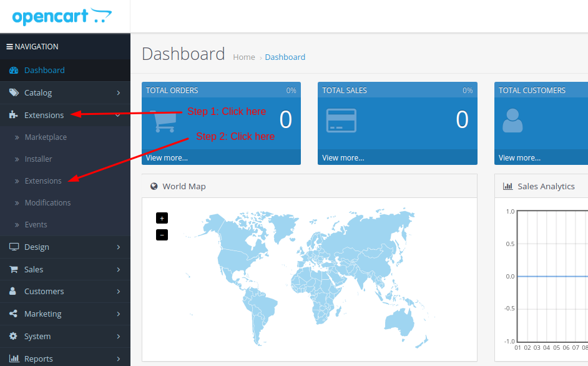Click the Sales Analytics chart icon
Viewport: 588px width, 366px height.
tap(507, 186)
